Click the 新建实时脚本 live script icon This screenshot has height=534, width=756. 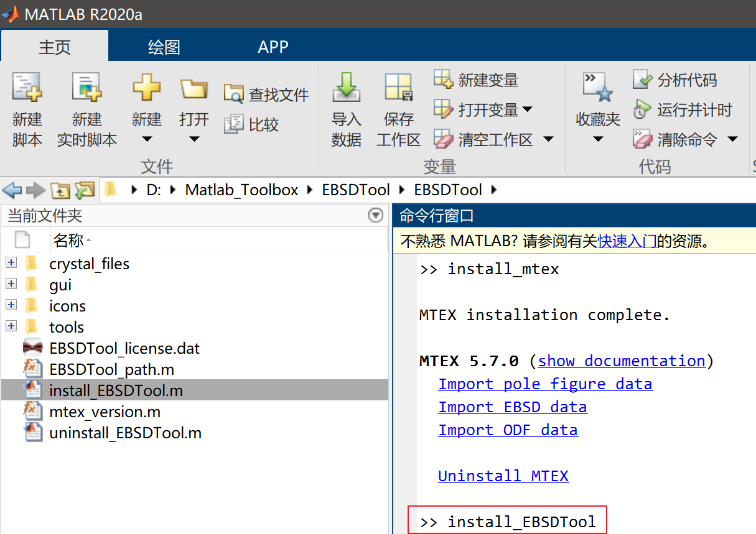pyautogui.click(x=87, y=87)
